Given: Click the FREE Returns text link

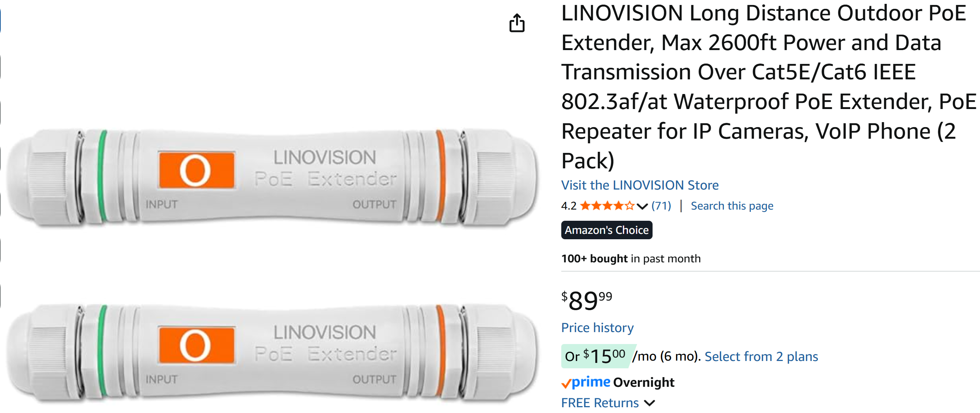Looking at the screenshot, I should pos(600,403).
